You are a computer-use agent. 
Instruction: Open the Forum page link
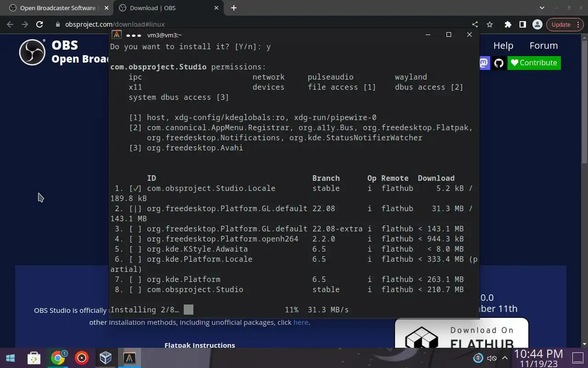click(543, 46)
